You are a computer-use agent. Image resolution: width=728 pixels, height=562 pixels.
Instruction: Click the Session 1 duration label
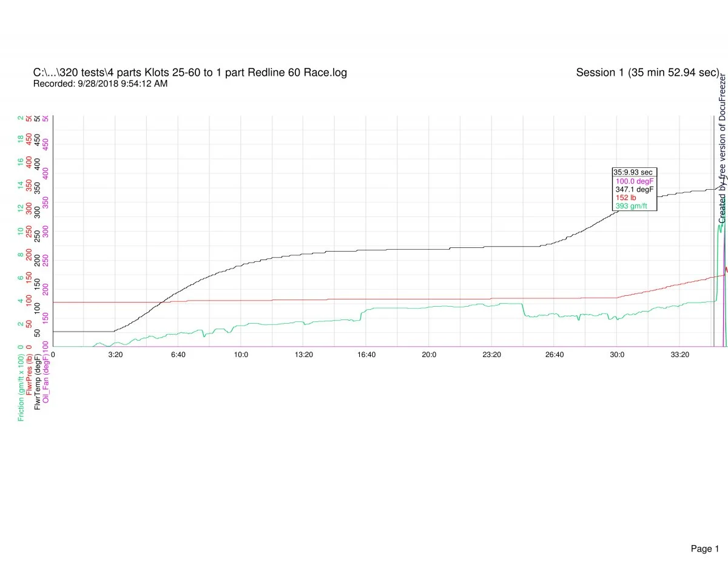point(647,73)
